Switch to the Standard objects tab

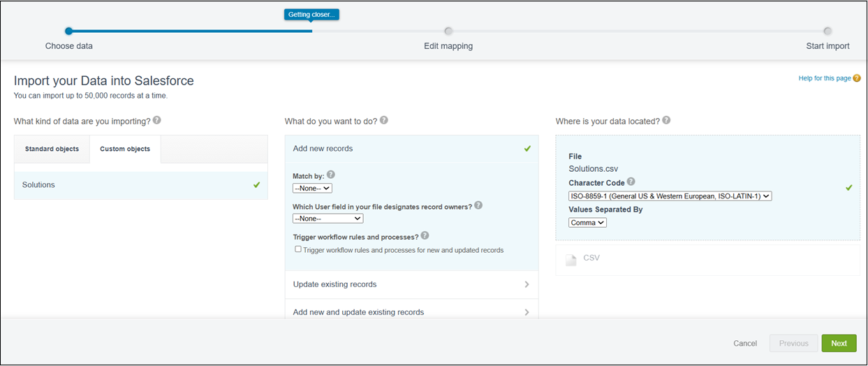pos(52,149)
